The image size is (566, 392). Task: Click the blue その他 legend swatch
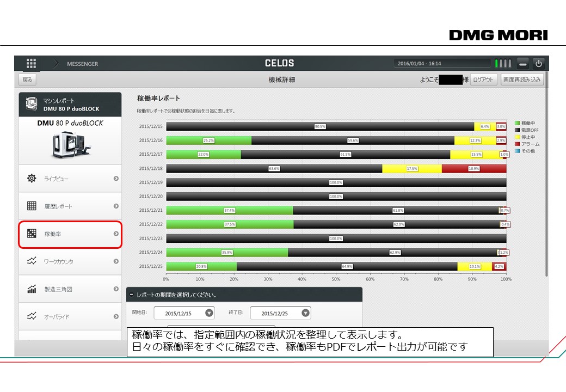(517, 151)
